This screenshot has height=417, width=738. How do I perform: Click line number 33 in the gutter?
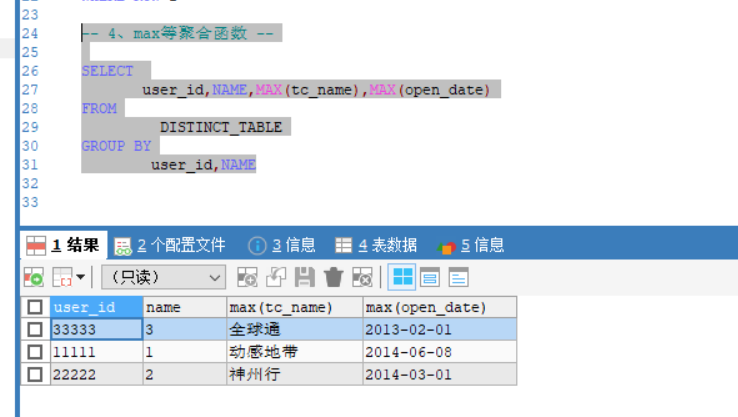(x=30, y=202)
